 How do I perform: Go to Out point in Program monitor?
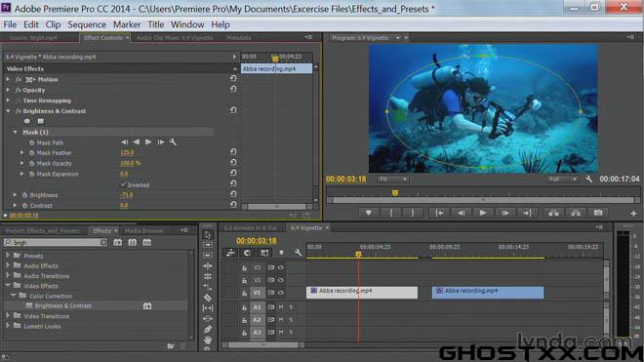click(x=527, y=213)
